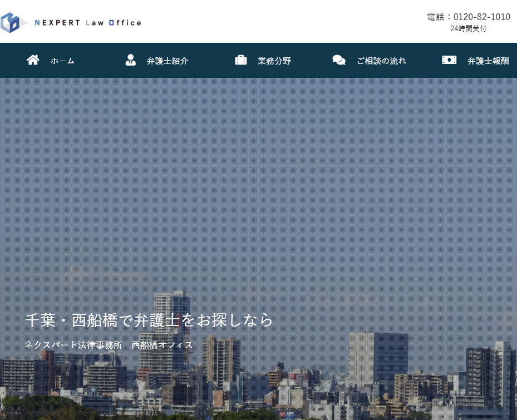Click the 電話 label in the header
The height and width of the screenshot is (420, 517).
tap(436, 17)
